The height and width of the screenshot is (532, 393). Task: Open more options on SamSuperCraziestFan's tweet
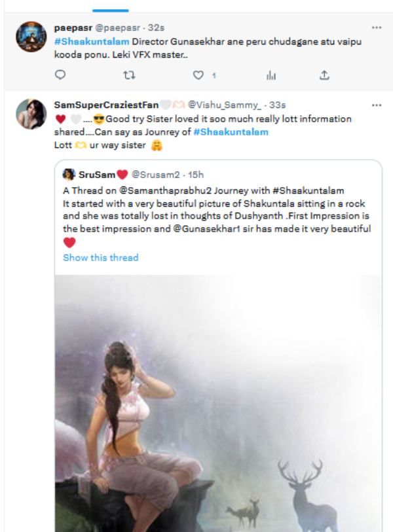coord(376,105)
